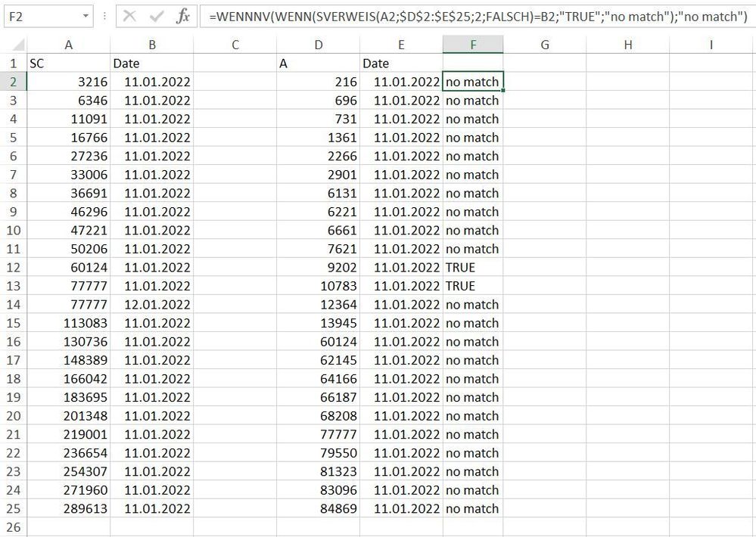Click no match result in row 25
Viewport: 756px width, 537px height.
[x=473, y=508]
